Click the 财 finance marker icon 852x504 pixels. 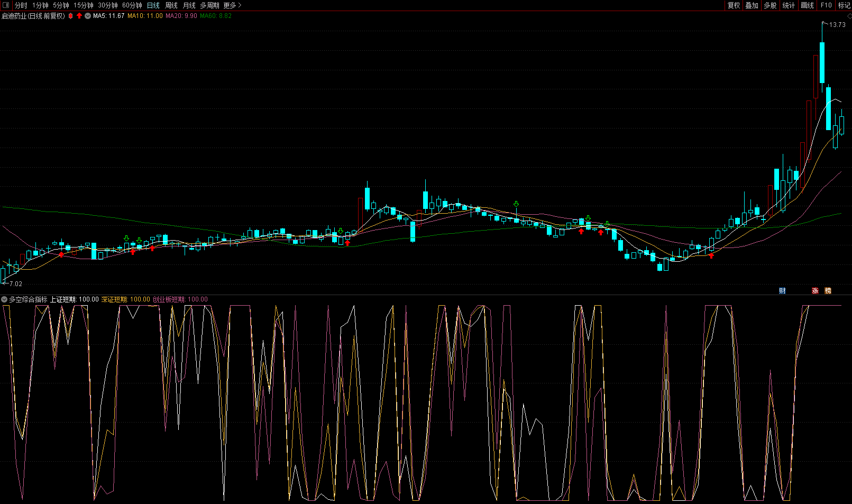point(782,291)
